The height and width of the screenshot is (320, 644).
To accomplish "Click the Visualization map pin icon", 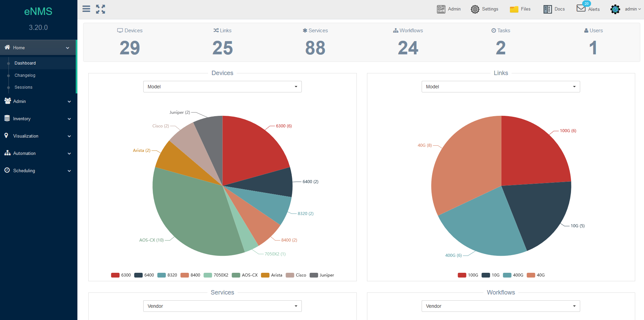I will pyautogui.click(x=6, y=135).
